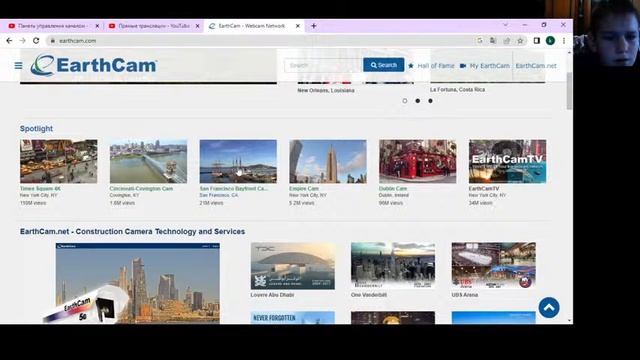Close the EarthCam Webcam Network tab
The height and width of the screenshot is (360, 640).
pos(298,26)
